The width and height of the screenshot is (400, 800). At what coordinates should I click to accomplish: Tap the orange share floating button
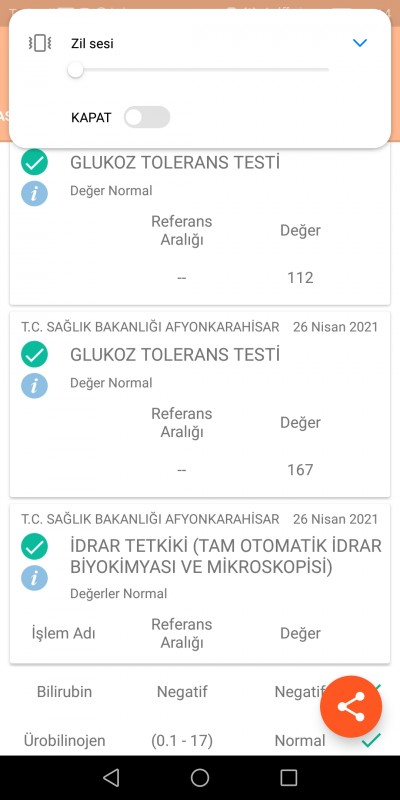pyautogui.click(x=351, y=707)
